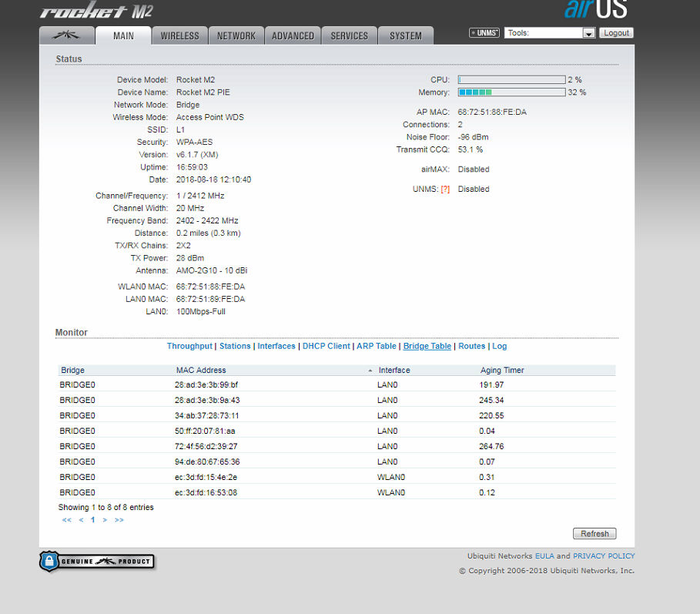Switch to the WIRELESS tab
The height and width of the screenshot is (614, 700).
(180, 35)
